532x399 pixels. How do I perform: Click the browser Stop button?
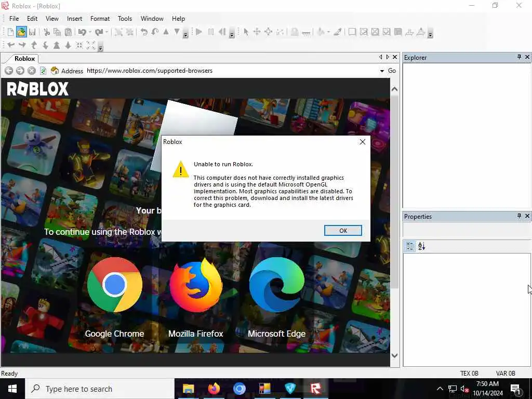click(x=32, y=71)
